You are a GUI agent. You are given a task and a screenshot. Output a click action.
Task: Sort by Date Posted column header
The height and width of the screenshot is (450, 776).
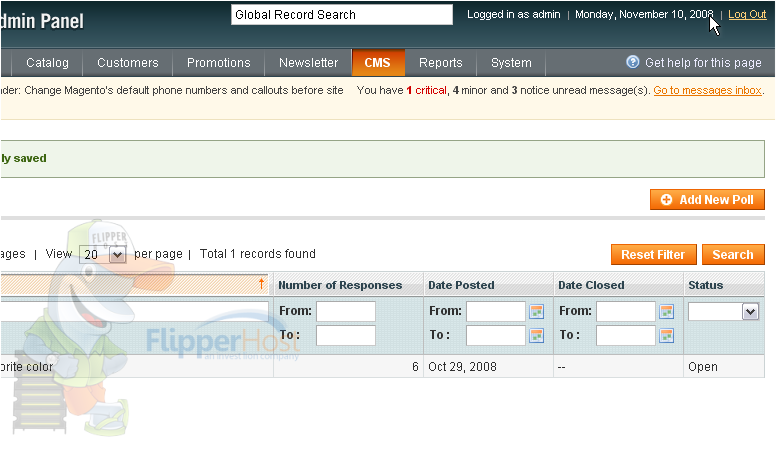(x=461, y=285)
